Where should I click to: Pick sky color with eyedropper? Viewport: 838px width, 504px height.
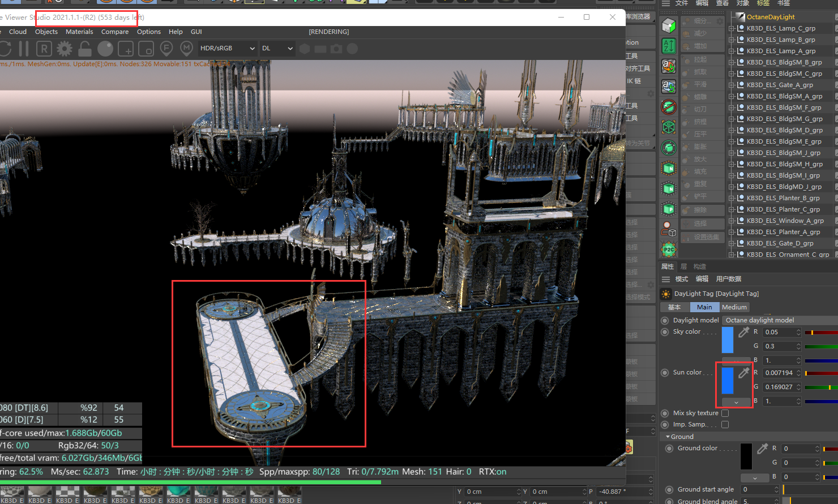click(743, 333)
